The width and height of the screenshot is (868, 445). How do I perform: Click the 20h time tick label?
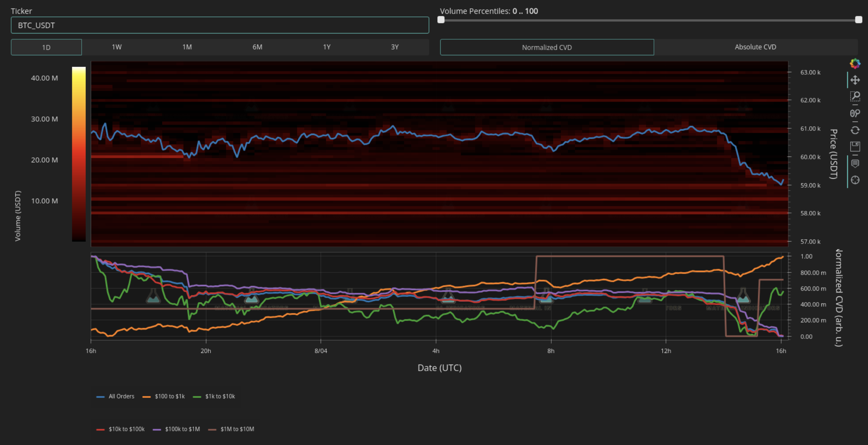205,351
